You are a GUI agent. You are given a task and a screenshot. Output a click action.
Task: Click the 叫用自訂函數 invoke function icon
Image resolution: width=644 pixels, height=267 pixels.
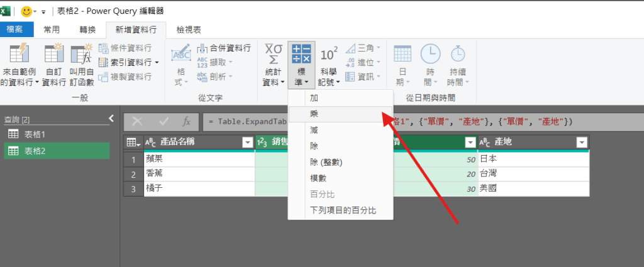coord(81,55)
